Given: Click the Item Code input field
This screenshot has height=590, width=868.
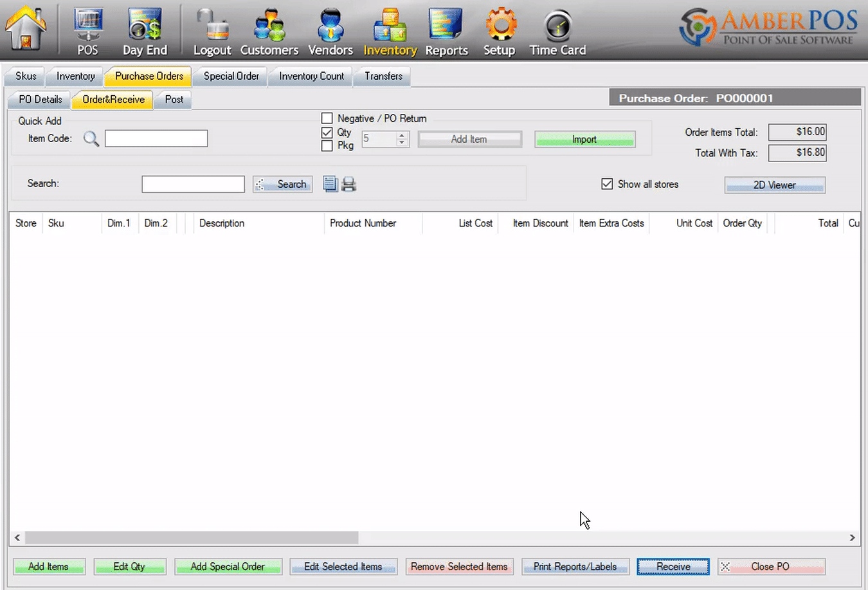Looking at the screenshot, I should pos(156,138).
